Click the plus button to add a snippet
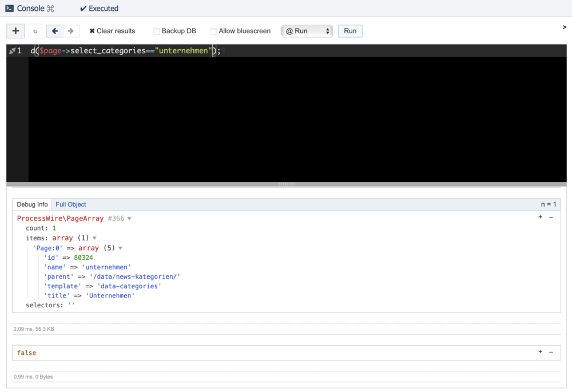This screenshot has height=392, width=572. click(x=15, y=31)
